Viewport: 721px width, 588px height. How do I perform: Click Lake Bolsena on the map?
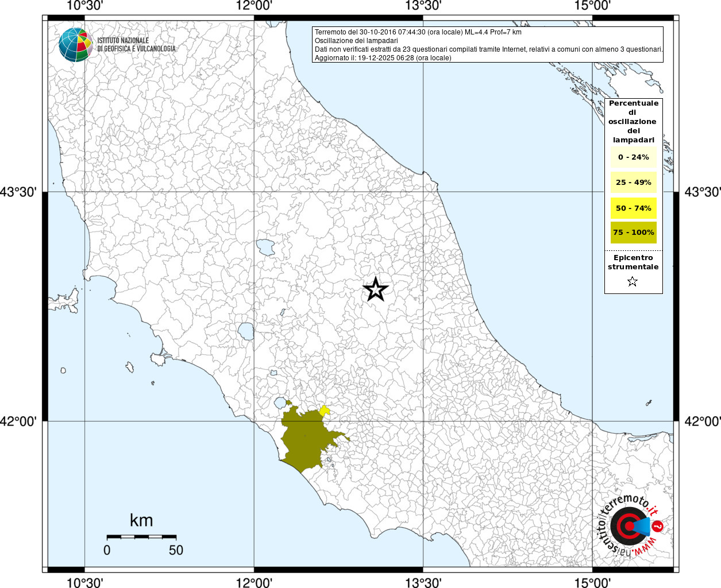click(x=246, y=331)
